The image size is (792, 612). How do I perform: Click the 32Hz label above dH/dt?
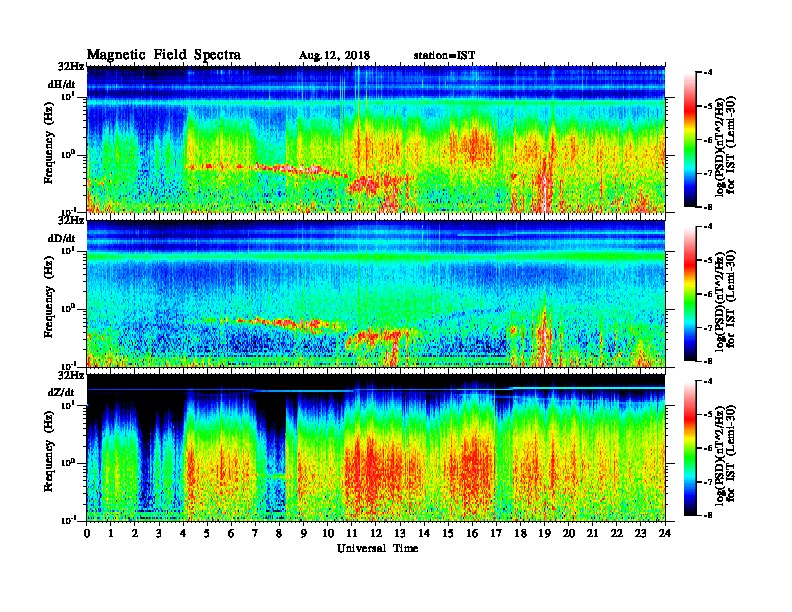coord(71,66)
